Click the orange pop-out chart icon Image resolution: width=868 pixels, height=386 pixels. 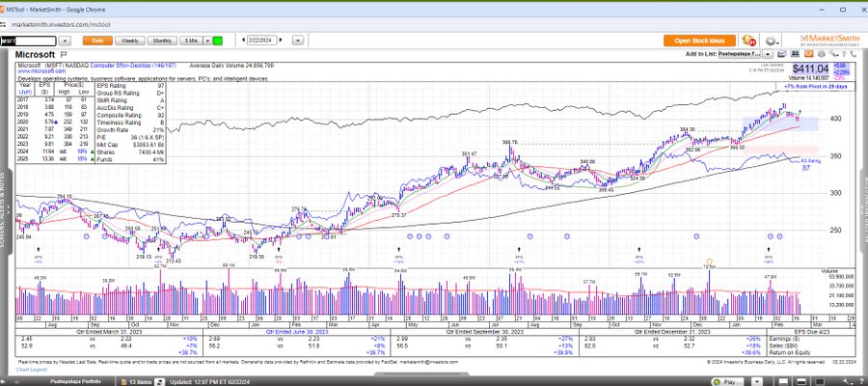[809, 54]
